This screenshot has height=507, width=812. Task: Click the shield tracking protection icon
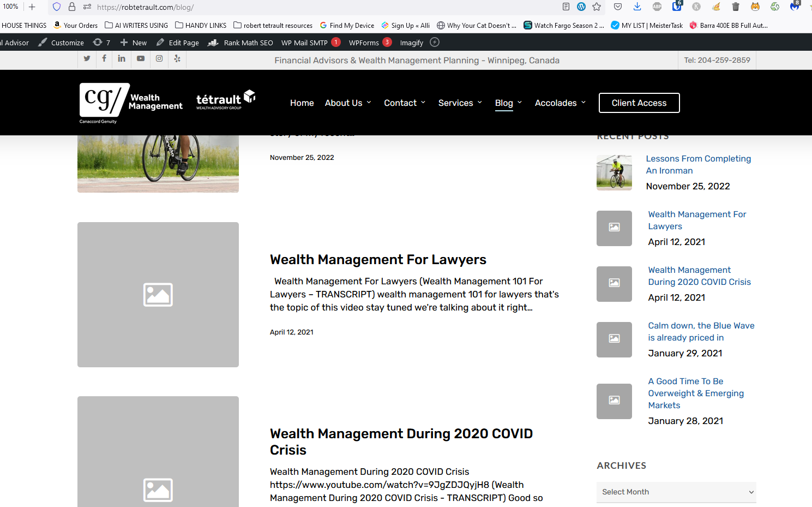pyautogui.click(x=57, y=7)
